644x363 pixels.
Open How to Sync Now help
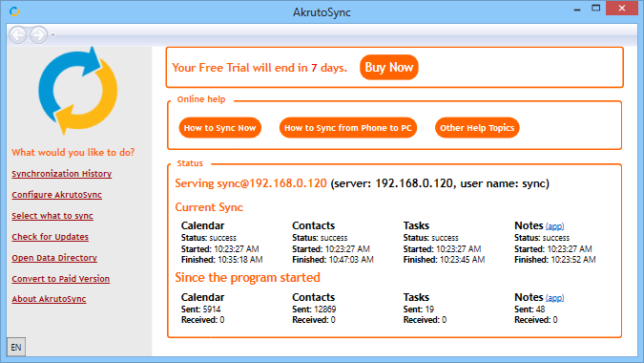pyautogui.click(x=219, y=128)
